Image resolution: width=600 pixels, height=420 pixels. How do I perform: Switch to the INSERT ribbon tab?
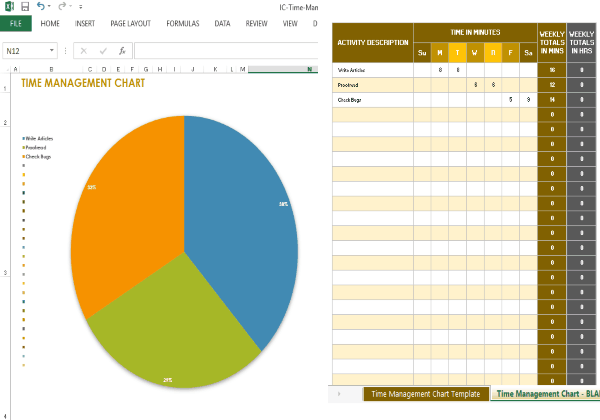pos(85,23)
